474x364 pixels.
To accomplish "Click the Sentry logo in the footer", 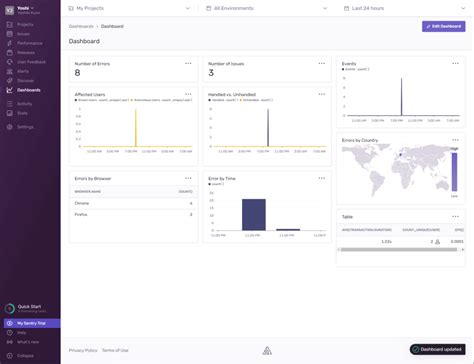I will 267,350.
